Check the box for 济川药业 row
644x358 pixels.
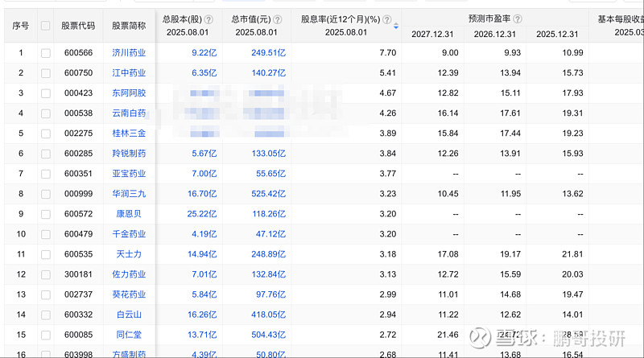click(46, 53)
